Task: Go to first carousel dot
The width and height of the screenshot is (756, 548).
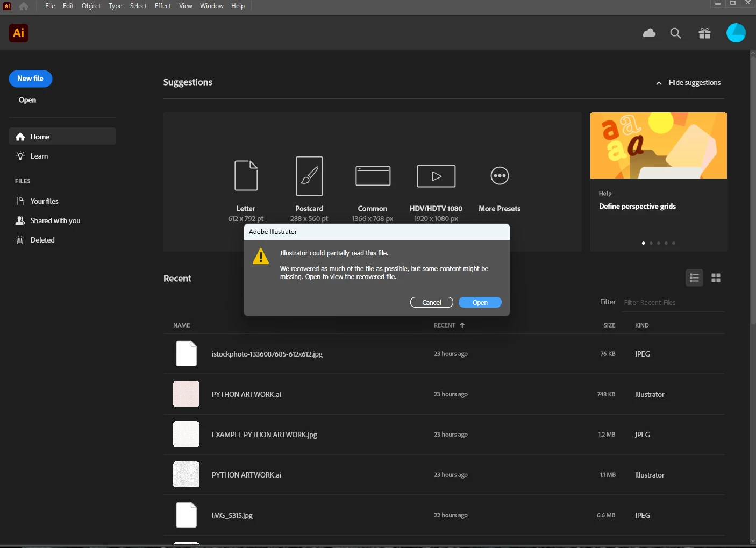Action: tap(644, 243)
